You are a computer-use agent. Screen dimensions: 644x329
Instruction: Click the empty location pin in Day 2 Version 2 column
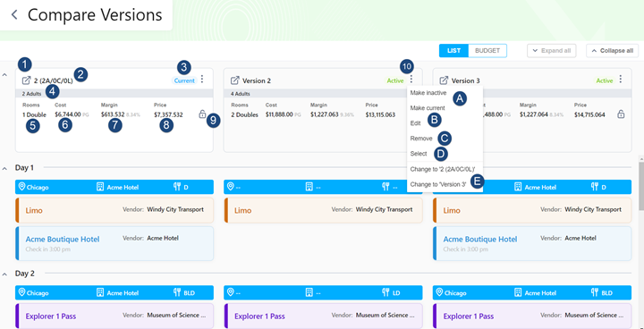point(231,292)
